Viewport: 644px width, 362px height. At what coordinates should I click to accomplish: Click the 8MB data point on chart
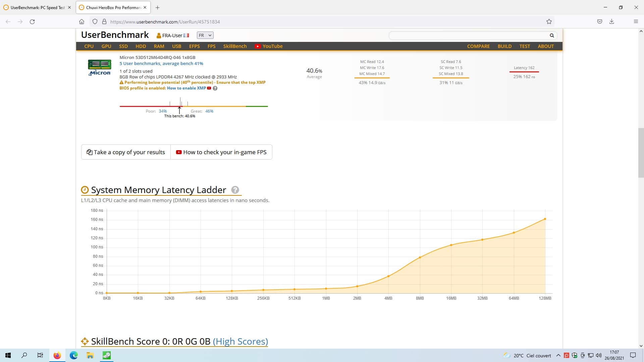point(420,257)
